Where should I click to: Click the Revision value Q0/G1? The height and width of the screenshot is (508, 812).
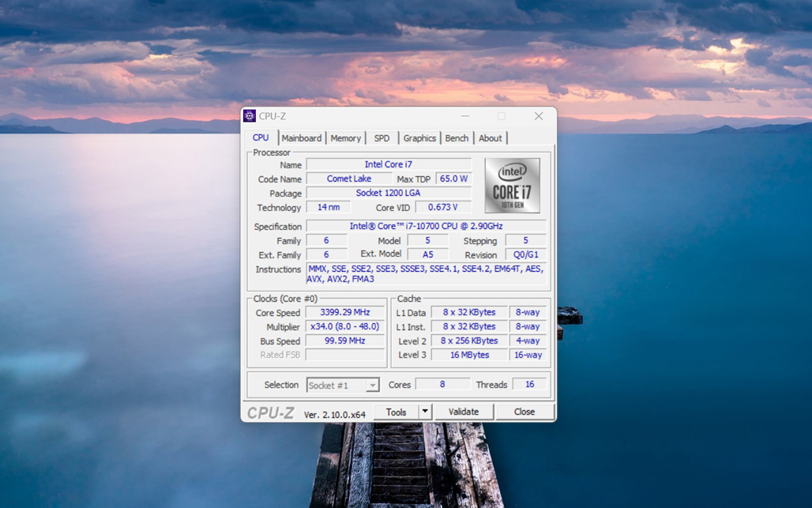tap(525, 254)
